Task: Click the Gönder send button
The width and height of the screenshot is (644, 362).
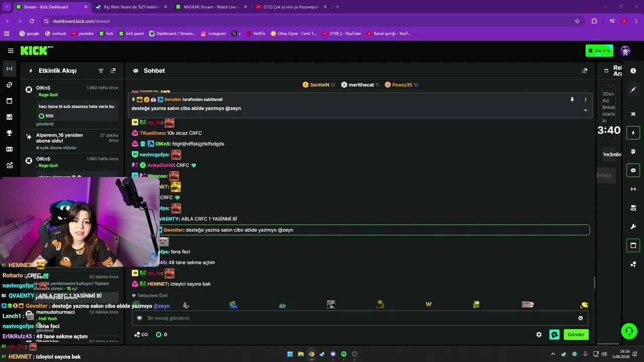Action: pos(576,335)
